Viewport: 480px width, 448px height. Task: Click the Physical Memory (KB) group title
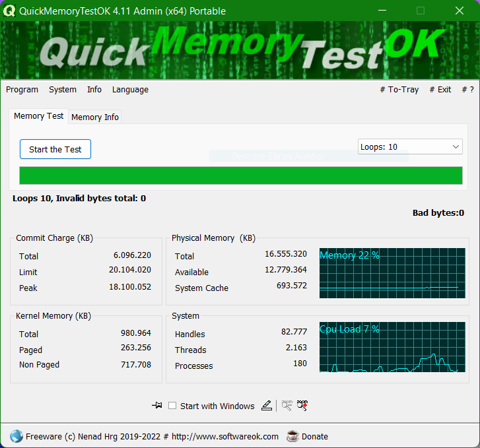pos(213,238)
